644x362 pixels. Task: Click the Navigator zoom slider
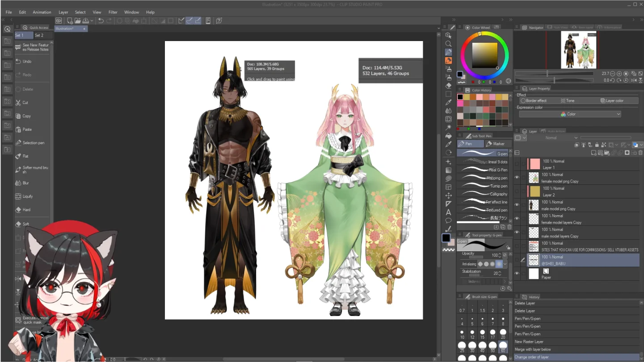[554, 74]
